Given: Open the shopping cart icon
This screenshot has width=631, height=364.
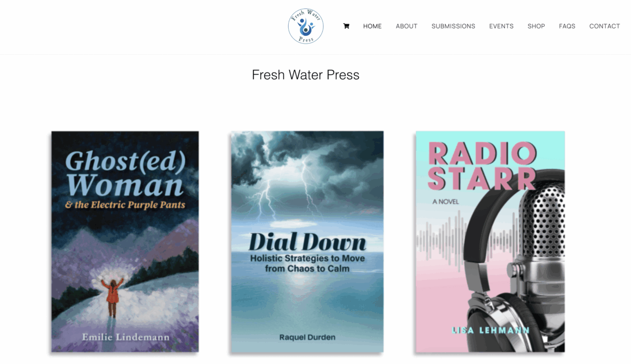Looking at the screenshot, I should point(346,26).
